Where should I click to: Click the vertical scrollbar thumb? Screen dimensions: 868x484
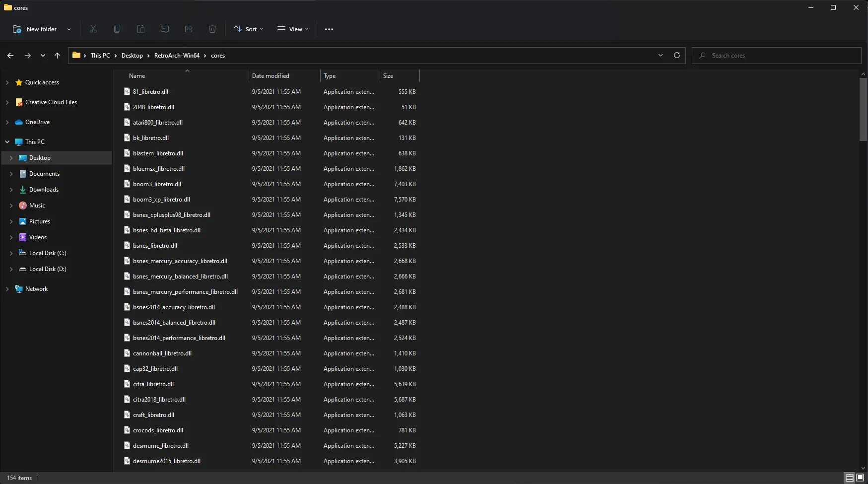[864, 109]
